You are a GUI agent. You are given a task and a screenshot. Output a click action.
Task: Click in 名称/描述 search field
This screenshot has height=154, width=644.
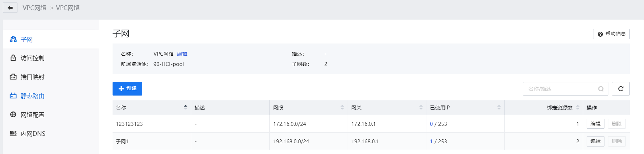(561, 89)
